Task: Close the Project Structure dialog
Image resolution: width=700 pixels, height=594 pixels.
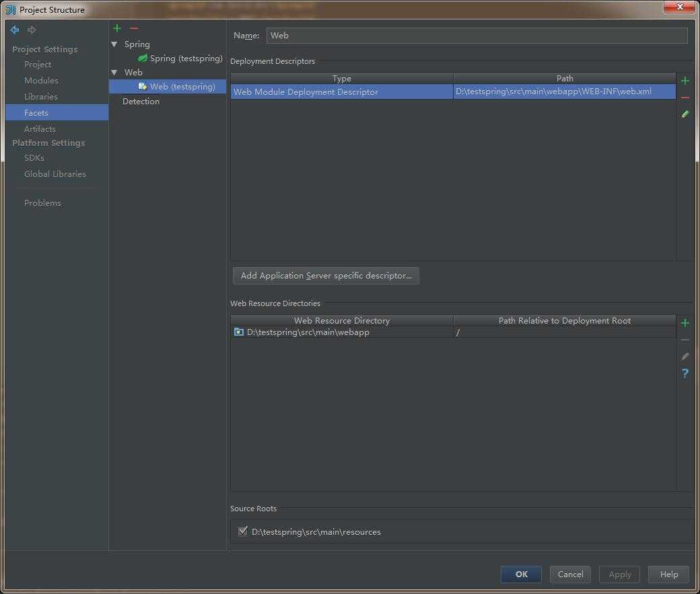Action: pos(679,7)
